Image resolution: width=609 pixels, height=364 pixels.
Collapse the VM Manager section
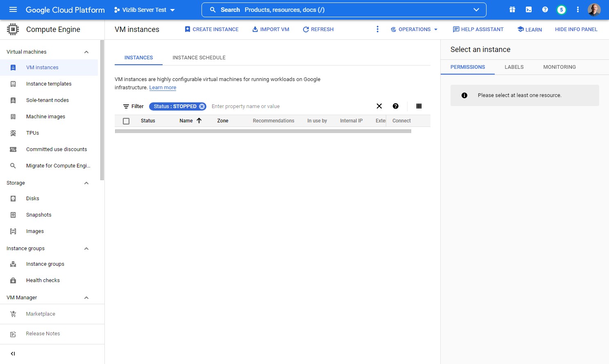[86, 298]
